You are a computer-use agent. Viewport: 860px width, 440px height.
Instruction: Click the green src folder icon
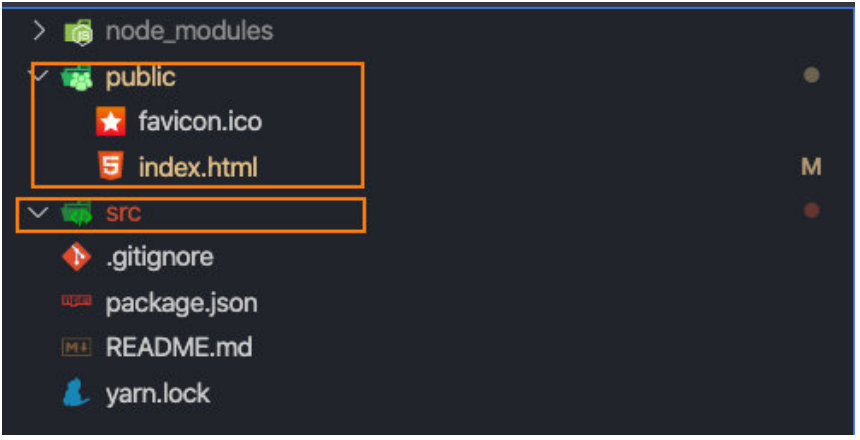click(x=77, y=213)
